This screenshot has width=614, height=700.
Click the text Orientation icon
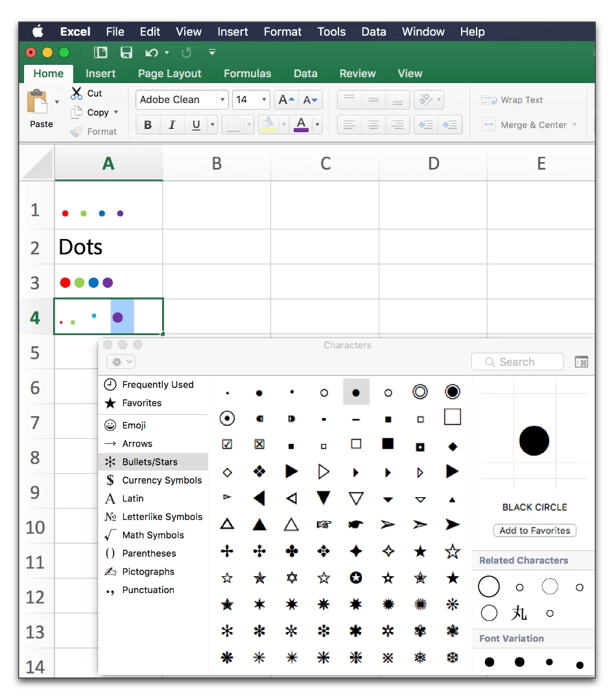tap(426, 100)
